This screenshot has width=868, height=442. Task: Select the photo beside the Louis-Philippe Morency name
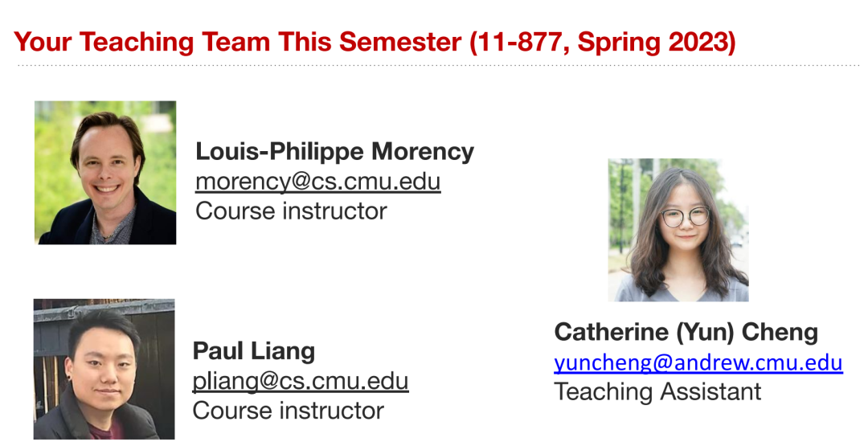[105, 173]
